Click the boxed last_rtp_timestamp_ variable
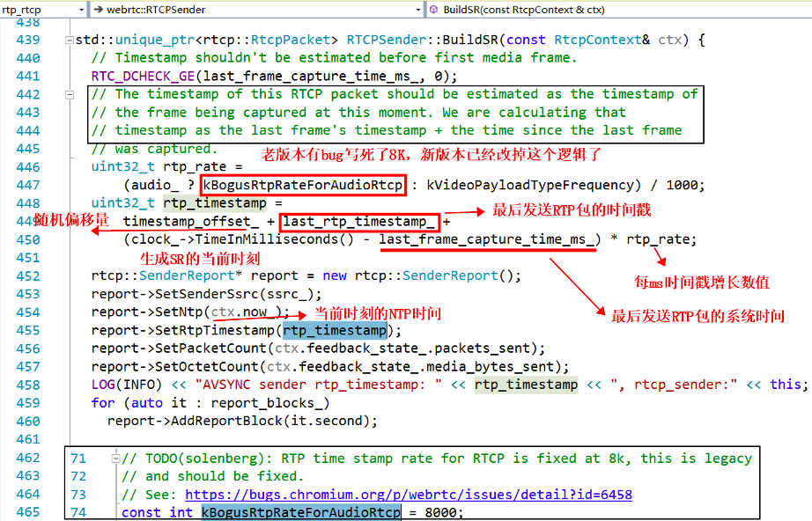Viewport: 812px width, 521px height. click(358, 222)
